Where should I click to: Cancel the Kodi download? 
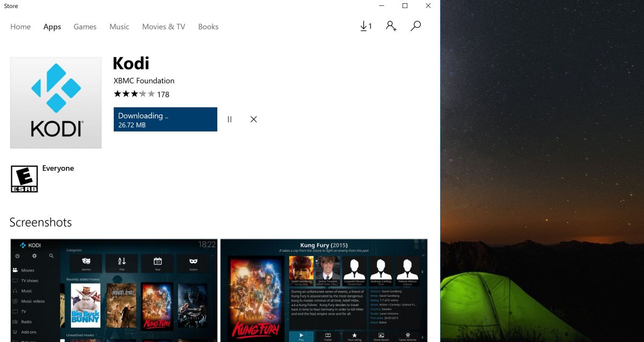pos(254,119)
